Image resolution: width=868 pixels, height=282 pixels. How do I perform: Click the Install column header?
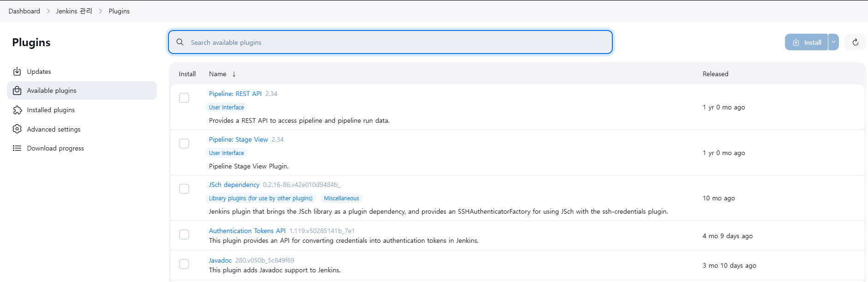coord(187,74)
